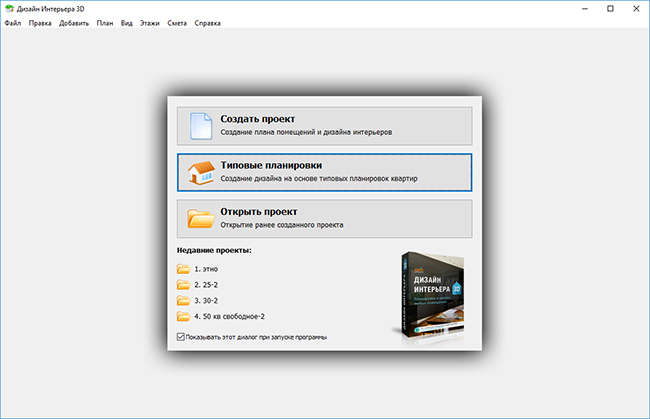Click the blank document icon for Создать проект

201,126
